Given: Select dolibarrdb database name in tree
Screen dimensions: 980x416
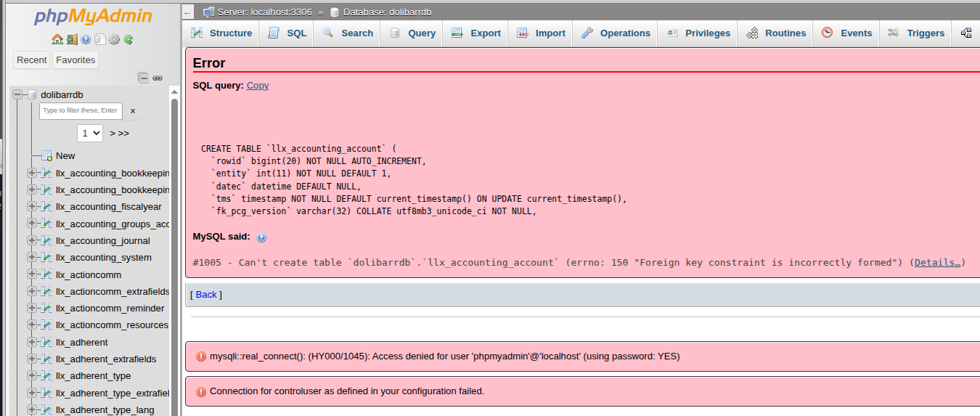Looking at the screenshot, I should [x=62, y=95].
